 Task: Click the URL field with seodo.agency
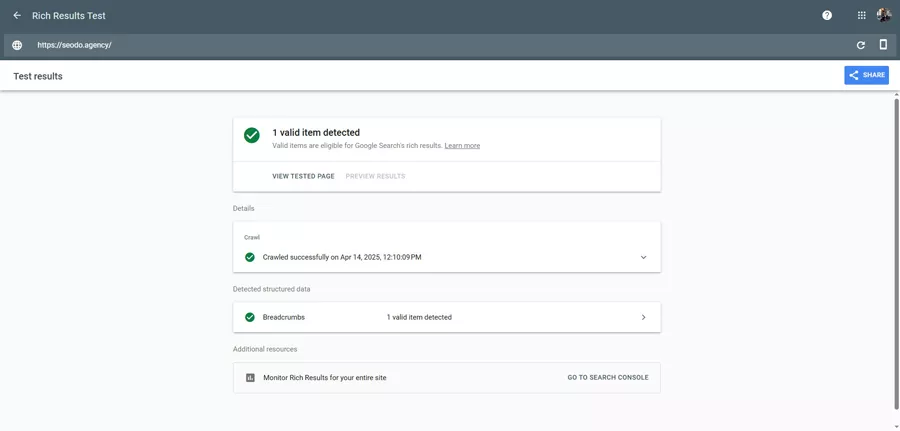400,45
